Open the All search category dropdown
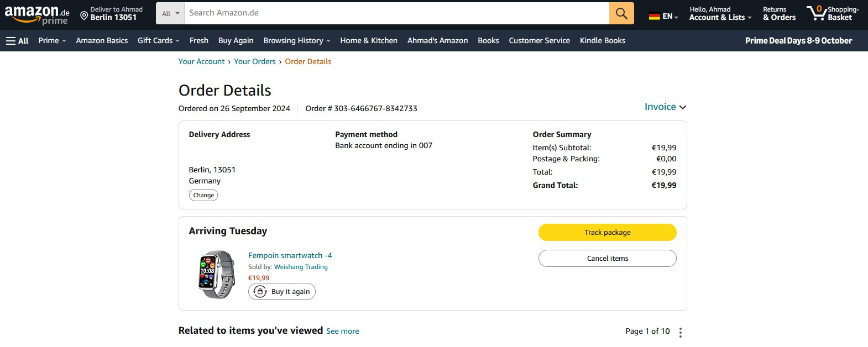 pos(170,13)
